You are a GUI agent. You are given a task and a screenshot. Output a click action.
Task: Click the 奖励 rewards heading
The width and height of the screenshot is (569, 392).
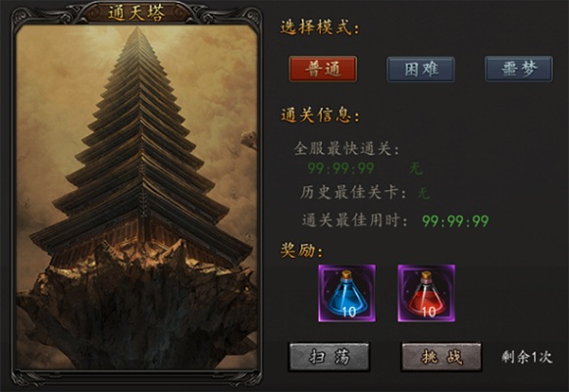tap(301, 250)
